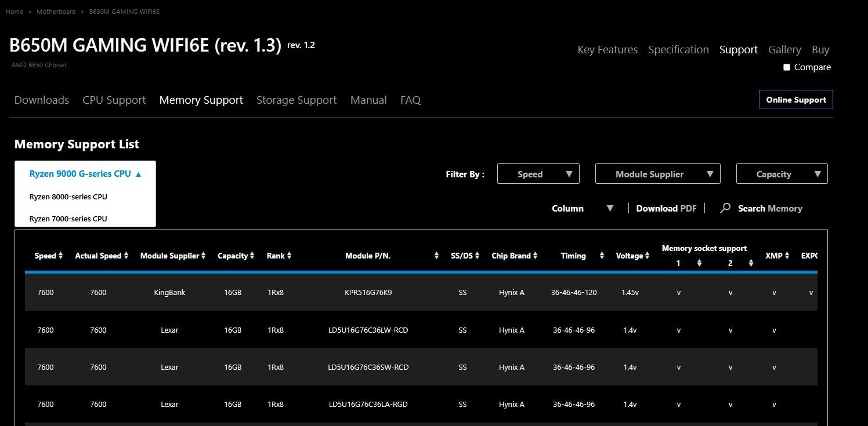Image resolution: width=868 pixels, height=426 pixels.
Task: Click the Search Memory magnifier icon
Action: pyautogui.click(x=725, y=208)
